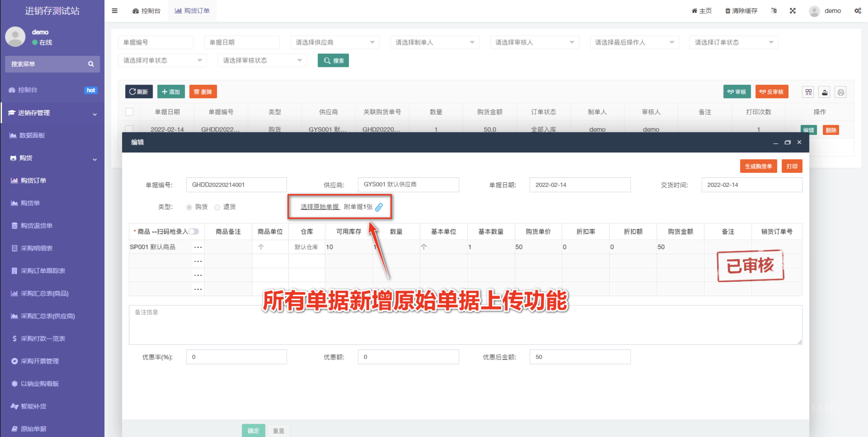This screenshot has height=437, width=868.
Task: Click the fullscreen toggle icon in header
Action: [x=792, y=11]
